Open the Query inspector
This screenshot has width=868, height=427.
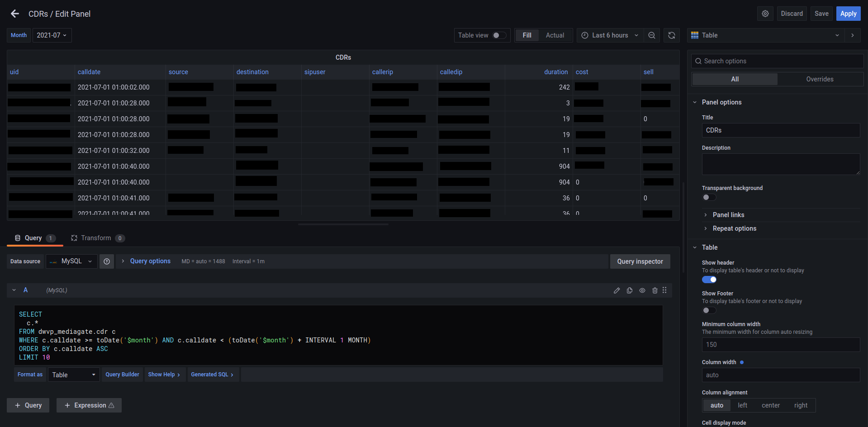(640, 261)
